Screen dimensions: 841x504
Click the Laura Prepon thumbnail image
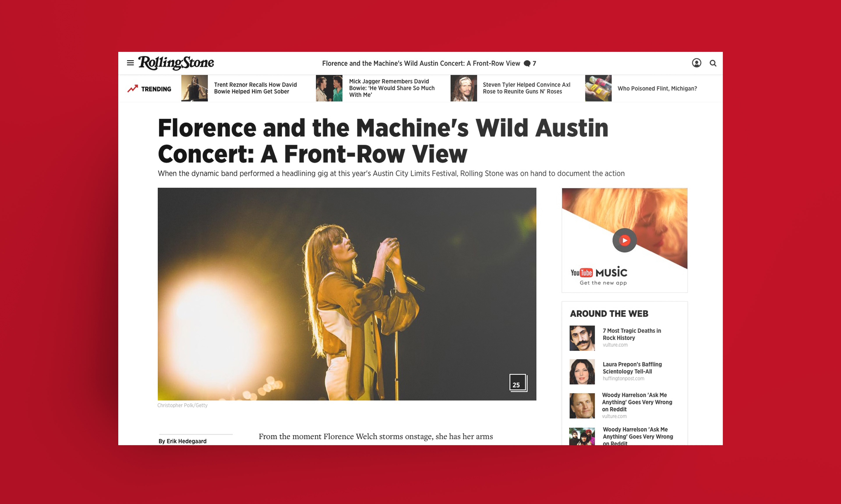click(582, 372)
